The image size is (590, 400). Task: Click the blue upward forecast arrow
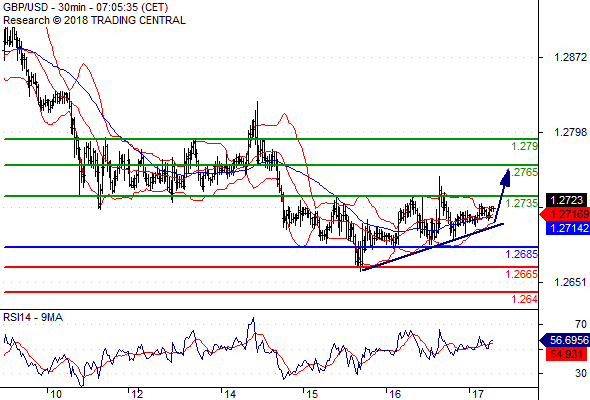(503, 196)
